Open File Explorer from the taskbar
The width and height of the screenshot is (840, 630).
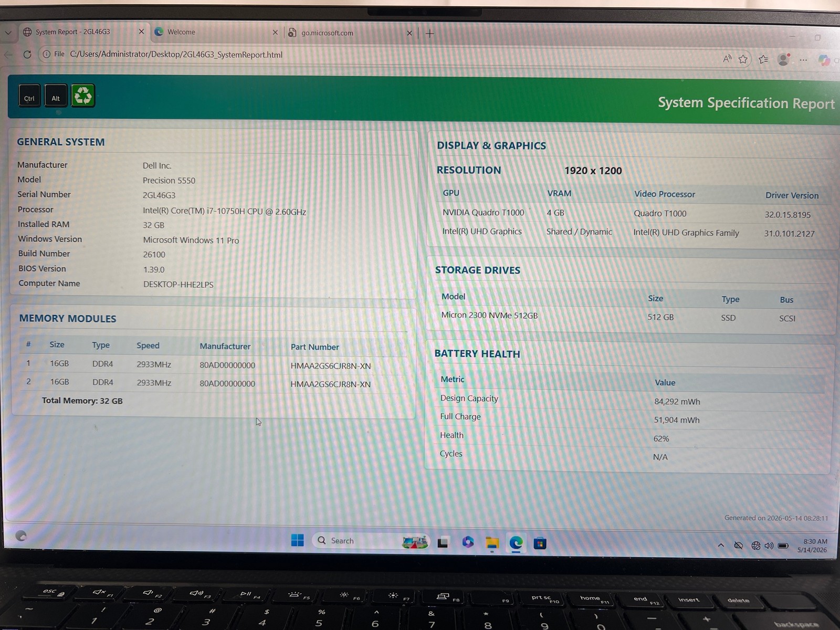(492, 543)
